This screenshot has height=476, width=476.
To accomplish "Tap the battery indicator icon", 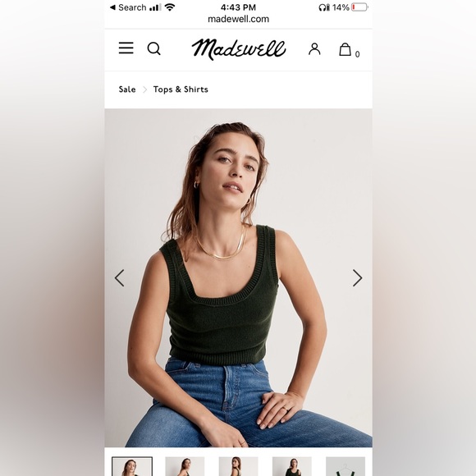I will (x=359, y=7).
